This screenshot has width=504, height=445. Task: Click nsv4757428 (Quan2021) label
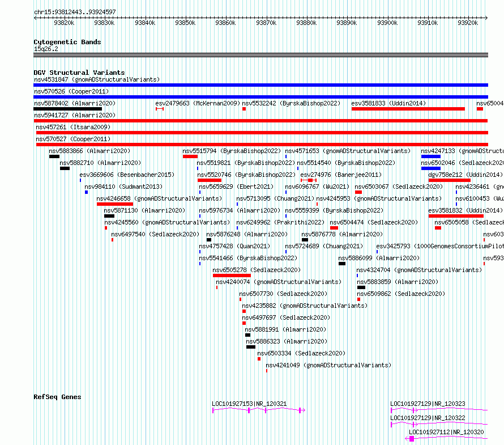[234, 246]
